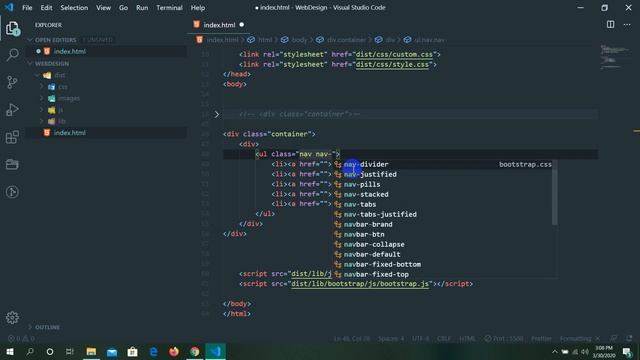Open File Explorer from taskbar

click(x=91, y=351)
